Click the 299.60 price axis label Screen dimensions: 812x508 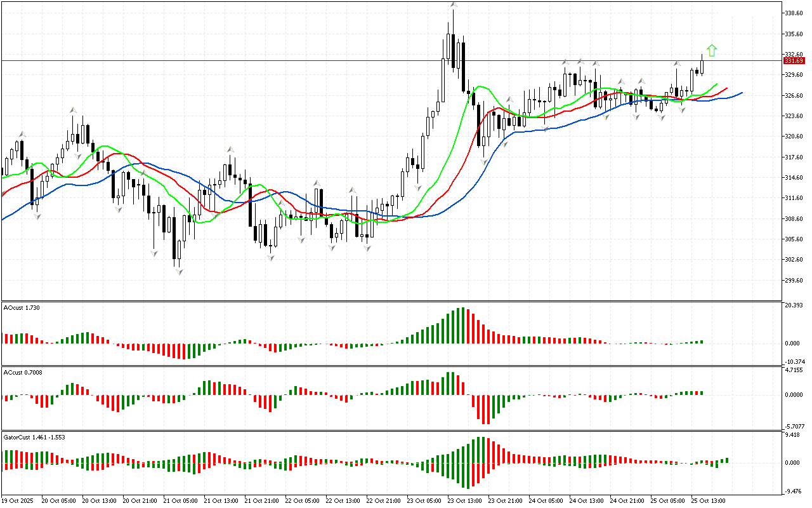794,281
